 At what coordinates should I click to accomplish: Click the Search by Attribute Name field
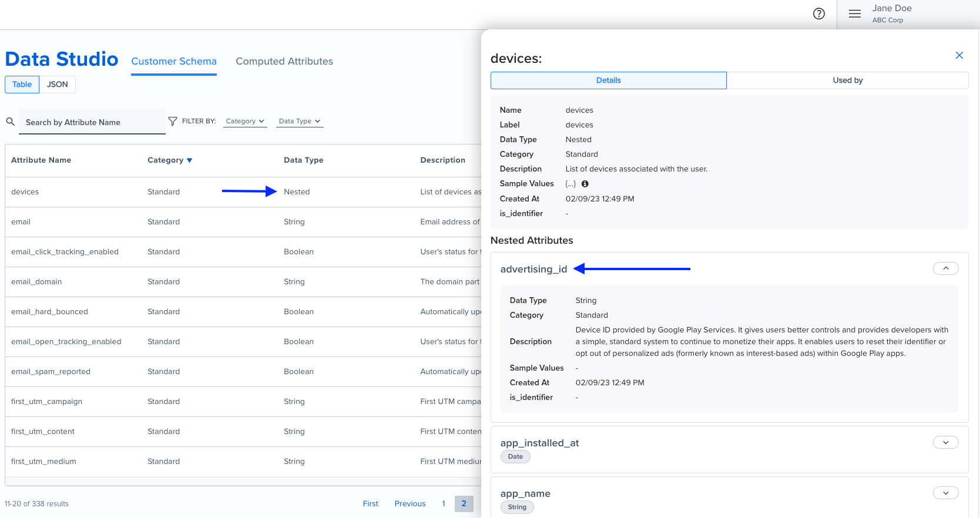click(x=92, y=122)
